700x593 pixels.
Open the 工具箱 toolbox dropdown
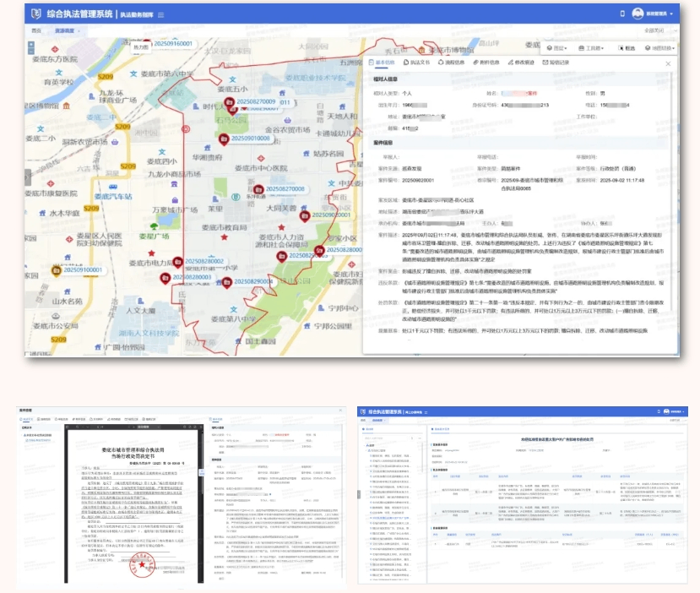click(593, 48)
